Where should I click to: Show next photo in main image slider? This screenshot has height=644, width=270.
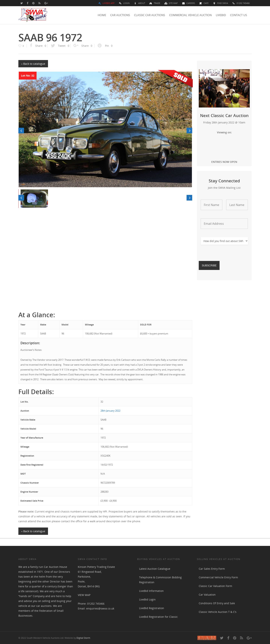(x=189, y=131)
